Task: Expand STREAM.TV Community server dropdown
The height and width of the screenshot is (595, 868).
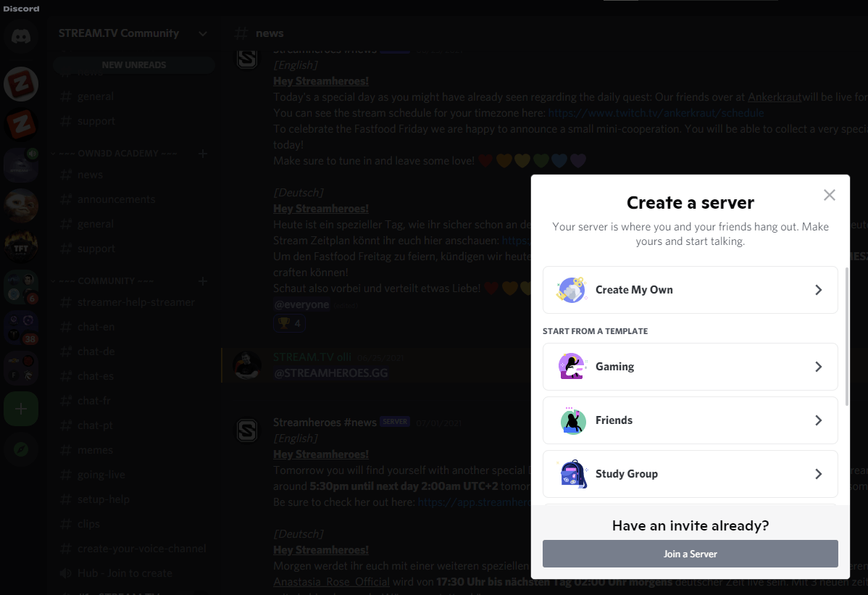Action: [x=203, y=33]
